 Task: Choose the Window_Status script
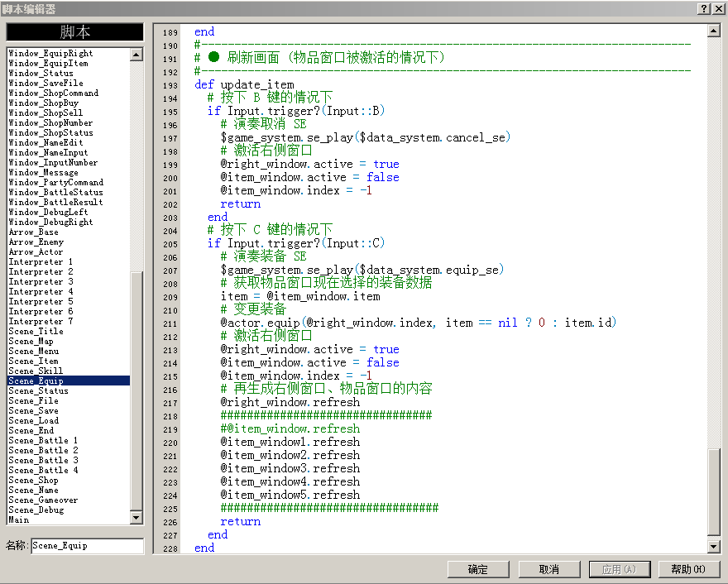(68, 74)
